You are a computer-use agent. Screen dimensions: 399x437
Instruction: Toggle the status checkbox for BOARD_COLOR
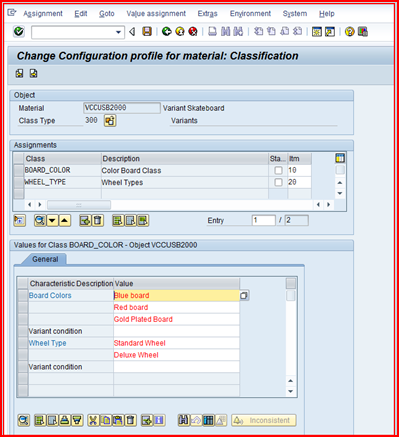[278, 170]
